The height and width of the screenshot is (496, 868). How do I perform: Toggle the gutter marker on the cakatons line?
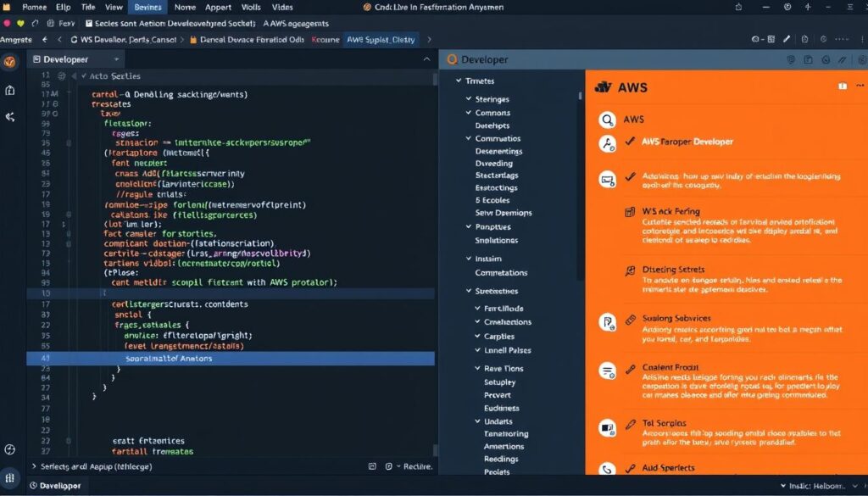click(69, 215)
